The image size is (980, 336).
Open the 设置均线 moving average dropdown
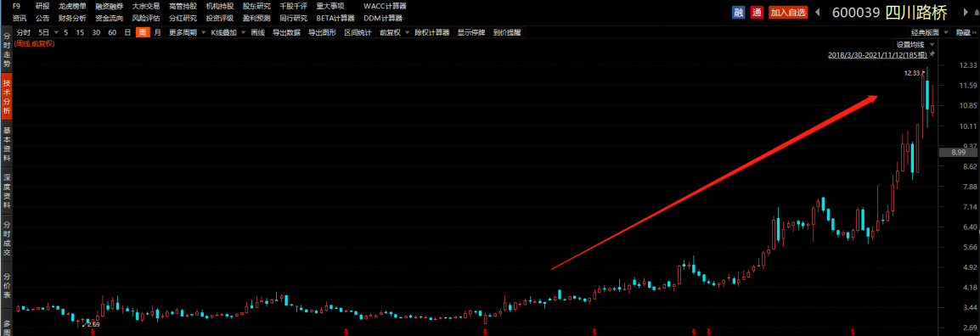[x=915, y=44]
